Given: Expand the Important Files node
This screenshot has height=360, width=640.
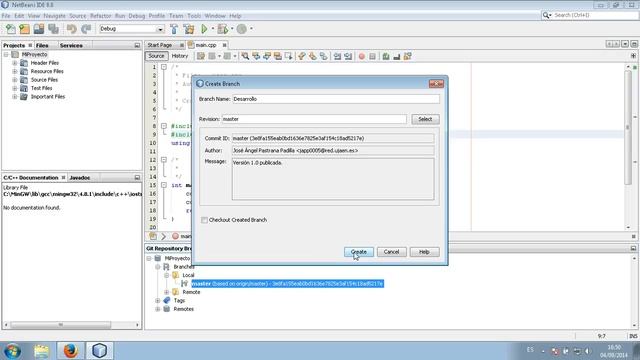Looking at the screenshot, I should tap(15, 97).
